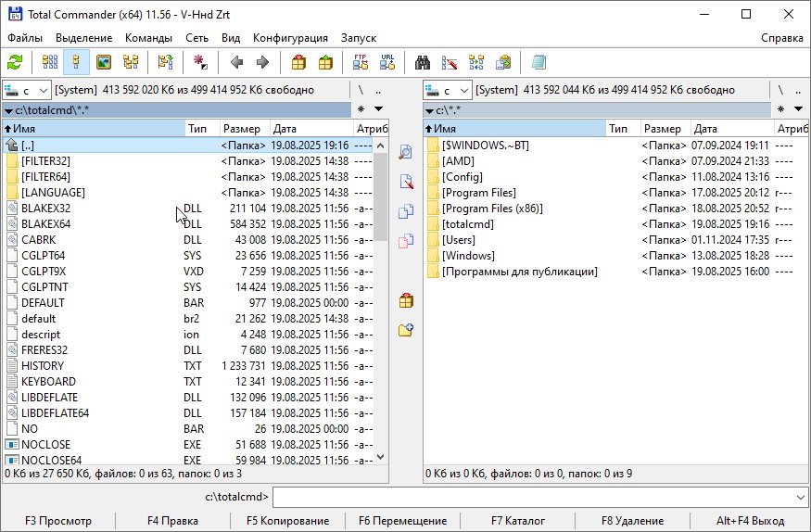Open the Справка menu
The width and height of the screenshot is (811, 532).
[782, 38]
